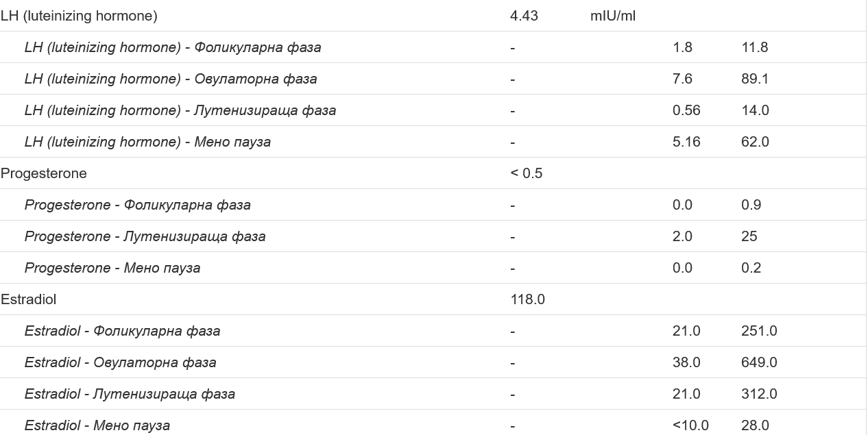
Task: Select the Progesterone result < 0.5
Action: click(527, 173)
